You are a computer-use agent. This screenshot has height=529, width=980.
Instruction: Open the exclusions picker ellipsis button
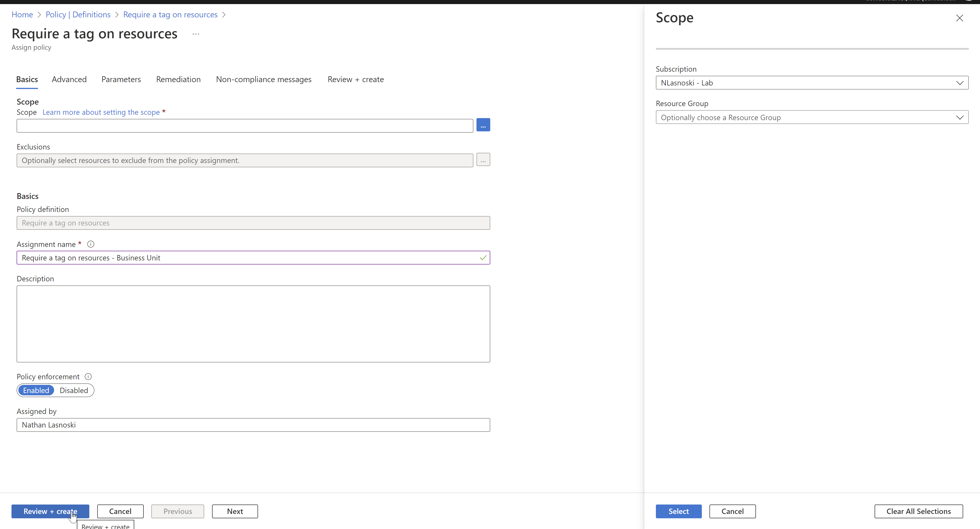coord(483,159)
